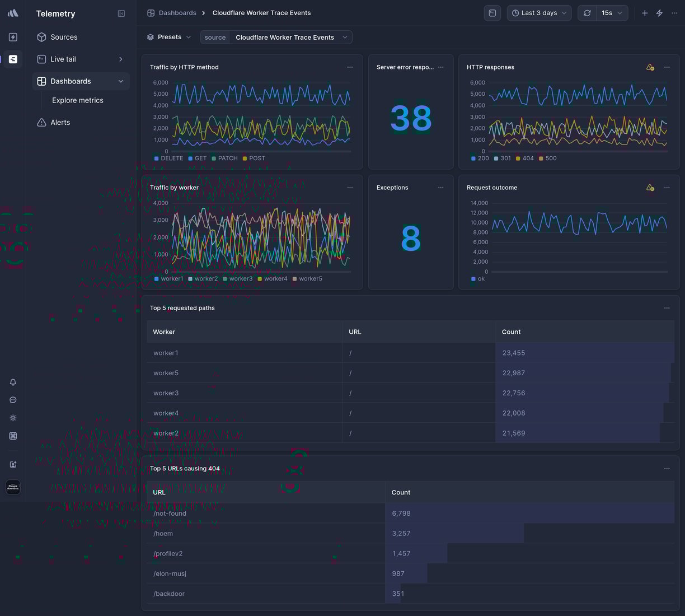Viewport: 685px width, 616px height.
Task: Switch to Uptime via lightning square icon
Action: tap(13, 37)
